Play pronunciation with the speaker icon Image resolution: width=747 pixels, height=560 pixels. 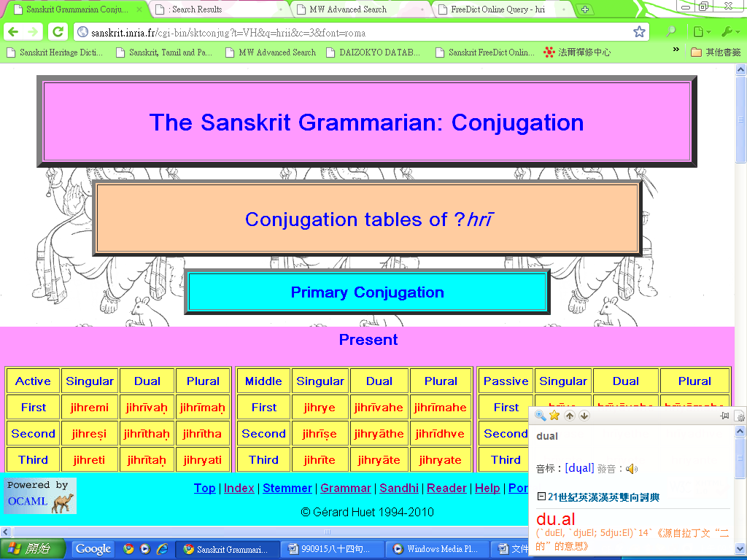point(632,469)
